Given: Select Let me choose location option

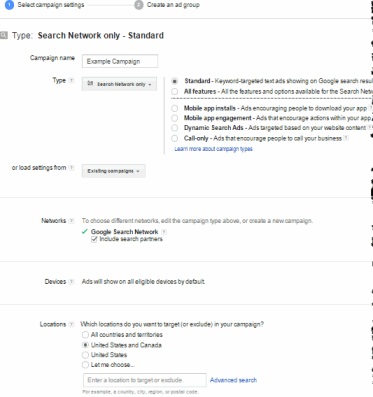Looking at the screenshot, I should 85,365.
